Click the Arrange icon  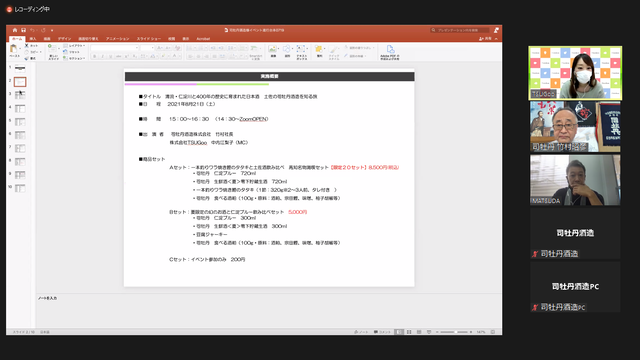(x=318, y=49)
